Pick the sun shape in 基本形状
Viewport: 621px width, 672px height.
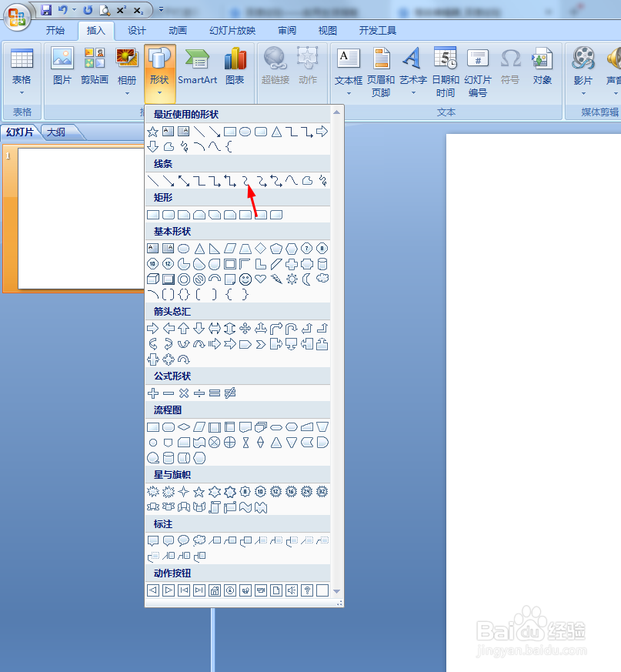(292, 279)
